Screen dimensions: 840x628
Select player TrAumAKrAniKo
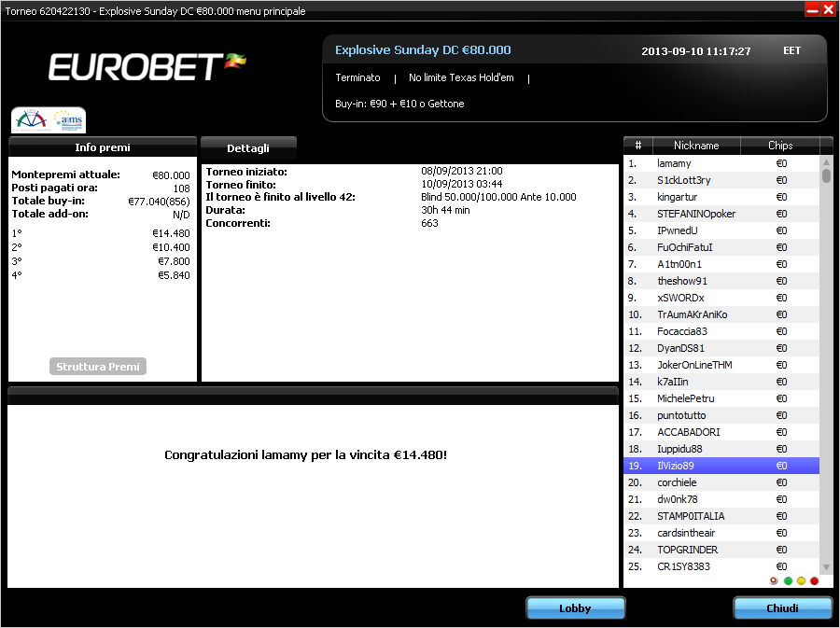pos(721,314)
